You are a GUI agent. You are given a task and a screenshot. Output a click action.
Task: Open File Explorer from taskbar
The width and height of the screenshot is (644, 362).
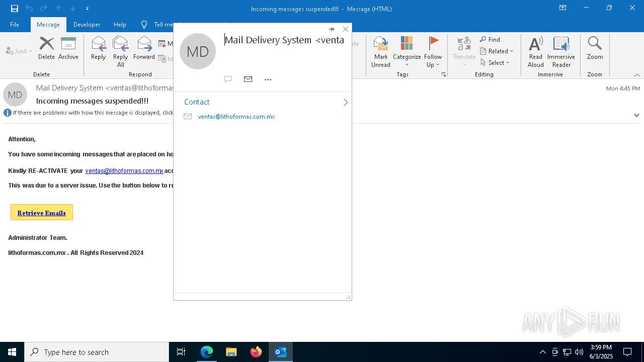click(231, 352)
